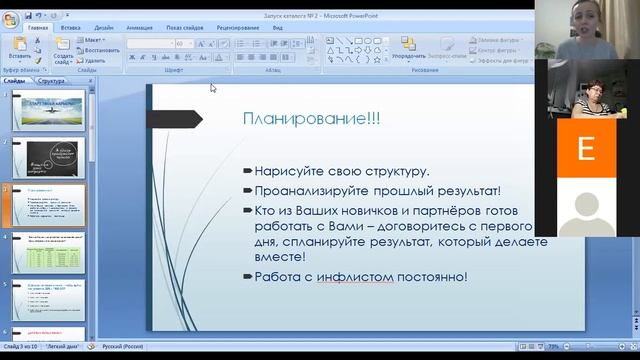Toggle bold Ж formatting
640x360 pixels.
(132, 58)
